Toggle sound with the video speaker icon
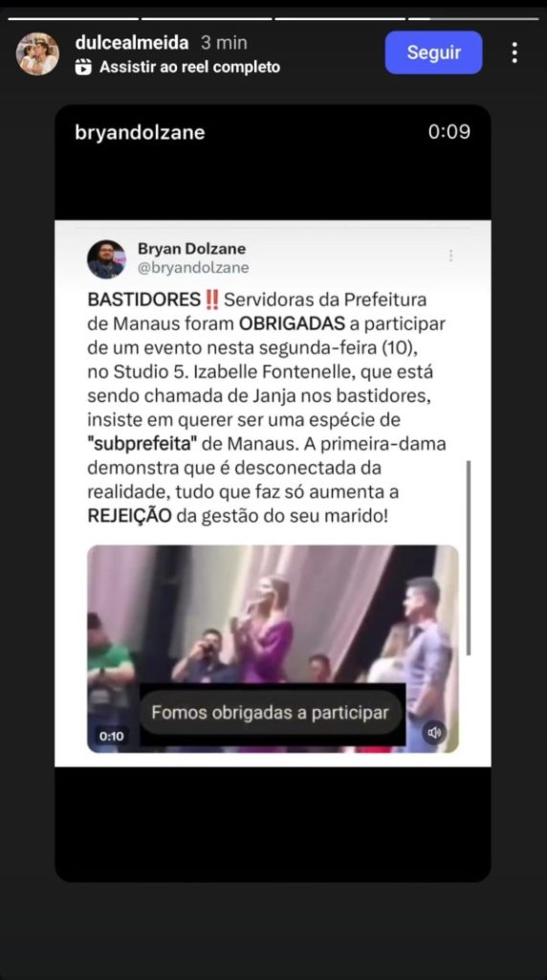The width and height of the screenshot is (547, 980). [x=434, y=732]
